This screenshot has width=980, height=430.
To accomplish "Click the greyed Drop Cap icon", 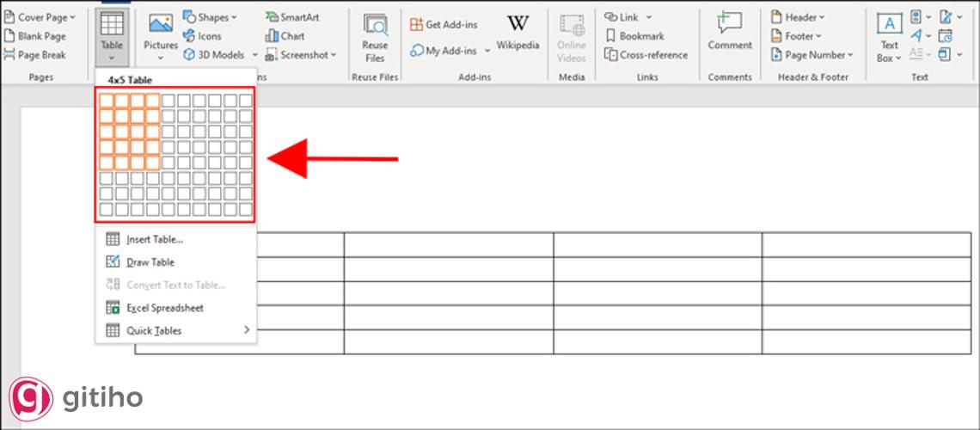I will tap(920, 54).
